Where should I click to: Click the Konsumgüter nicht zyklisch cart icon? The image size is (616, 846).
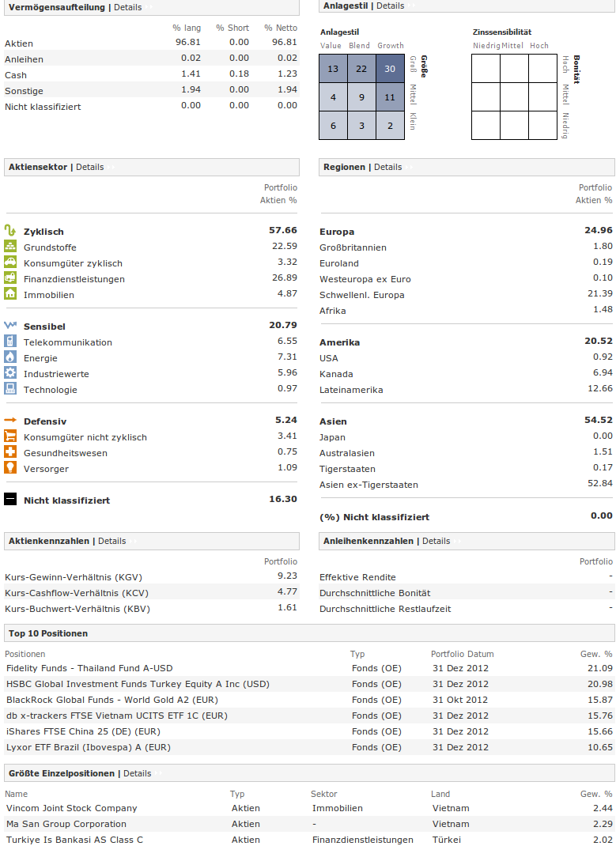pyautogui.click(x=10, y=436)
